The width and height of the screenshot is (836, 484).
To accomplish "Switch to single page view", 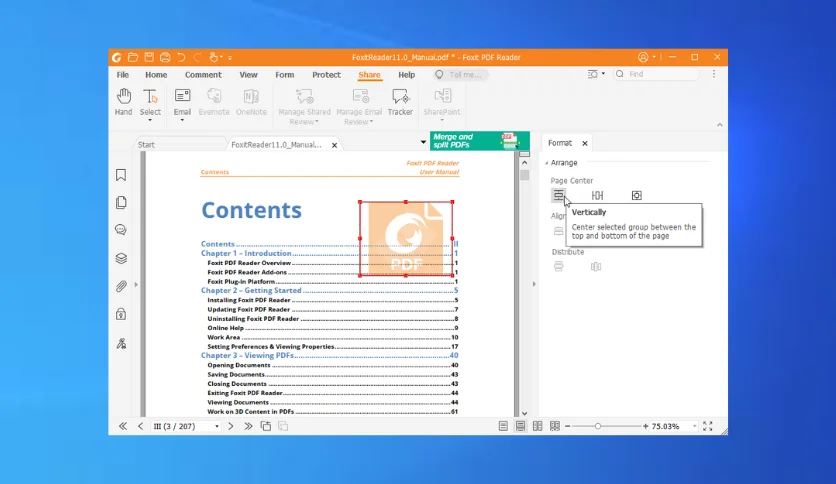I will (x=503, y=426).
